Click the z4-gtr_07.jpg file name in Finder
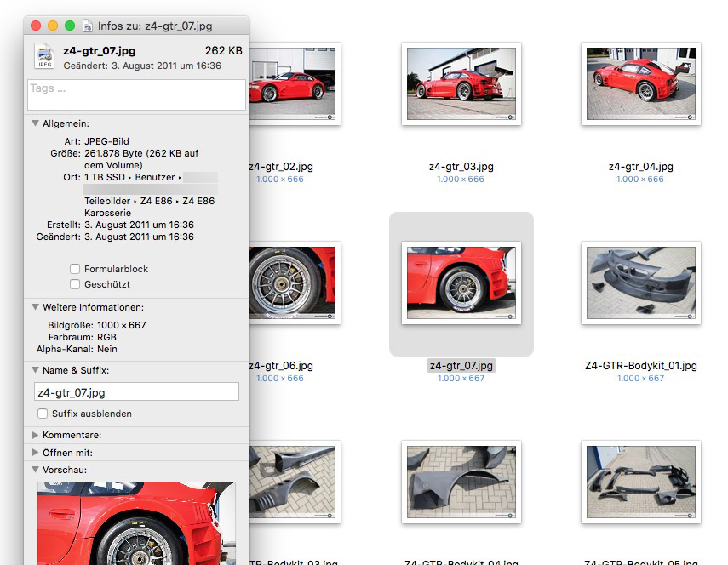Screen dimensions: 728x565 pyautogui.click(x=461, y=366)
